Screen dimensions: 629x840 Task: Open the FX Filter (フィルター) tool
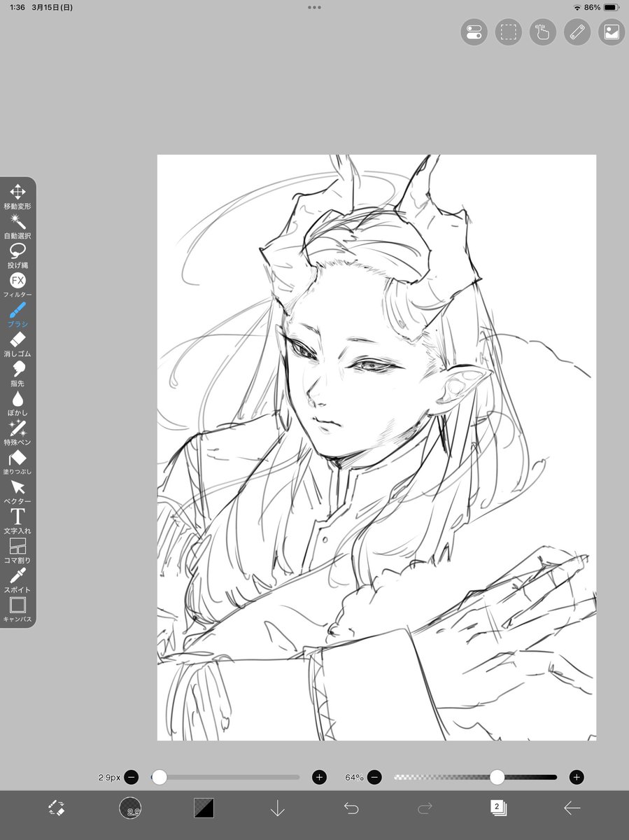click(17, 285)
